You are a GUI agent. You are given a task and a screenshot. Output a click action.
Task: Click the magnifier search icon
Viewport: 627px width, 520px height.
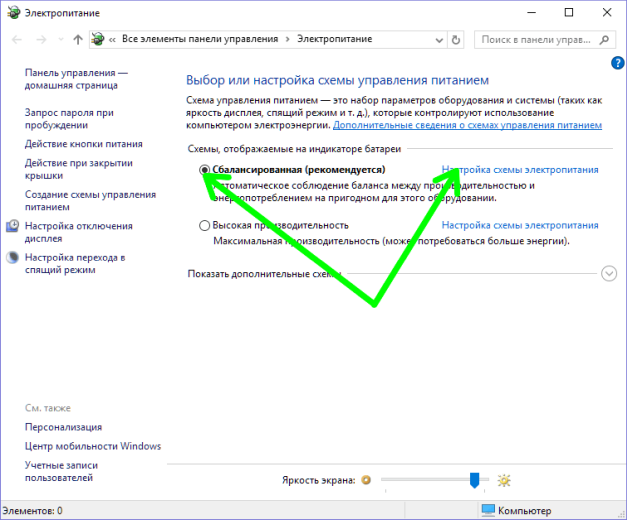(x=604, y=40)
